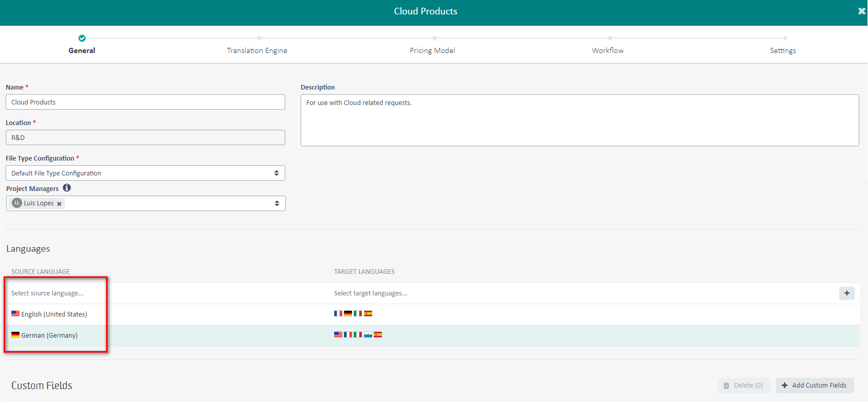Go to the Translation Engine step

(x=257, y=50)
